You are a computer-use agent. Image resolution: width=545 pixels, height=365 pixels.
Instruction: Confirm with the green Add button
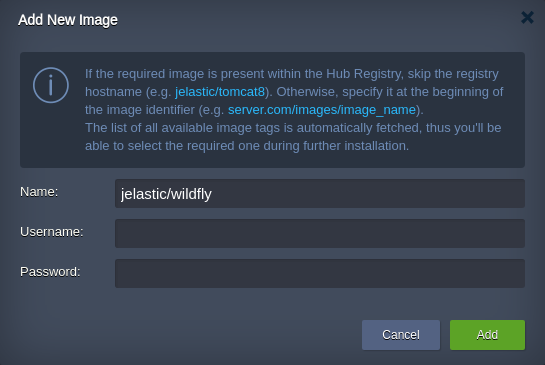(x=487, y=335)
